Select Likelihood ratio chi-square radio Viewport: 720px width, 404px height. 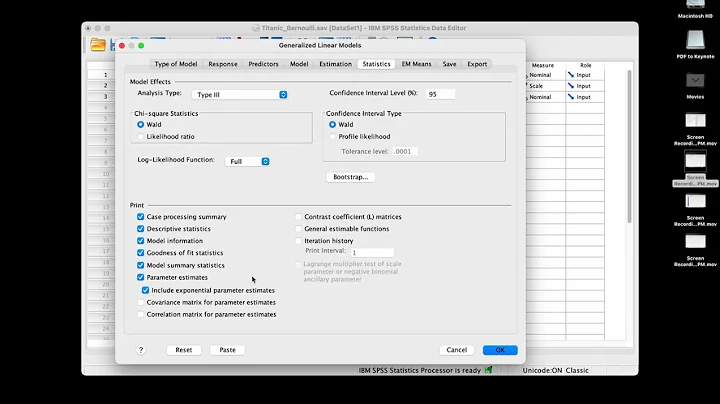click(x=141, y=136)
